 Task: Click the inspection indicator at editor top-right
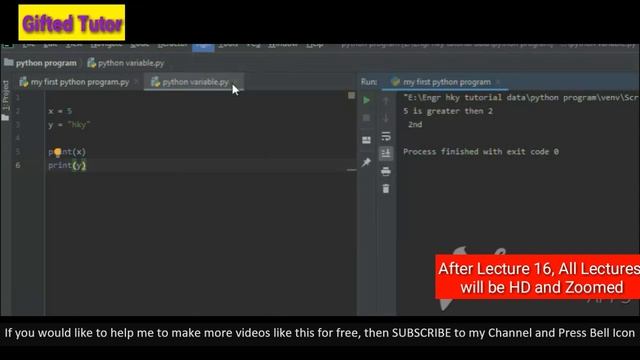click(351, 96)
